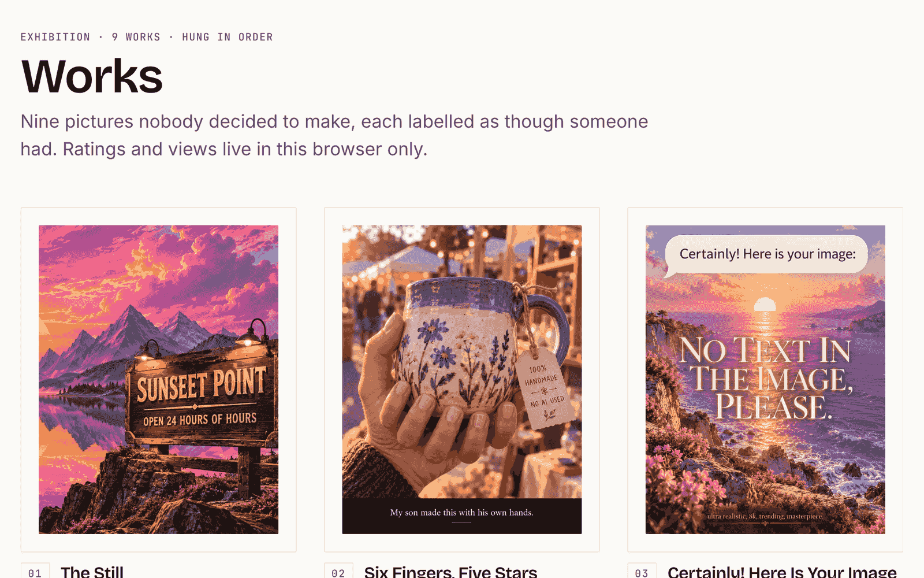This screenshot has height=578, width=924.
Task: Click the 'HUNG IN ORDER' label
Action: [x=228, y=37]
